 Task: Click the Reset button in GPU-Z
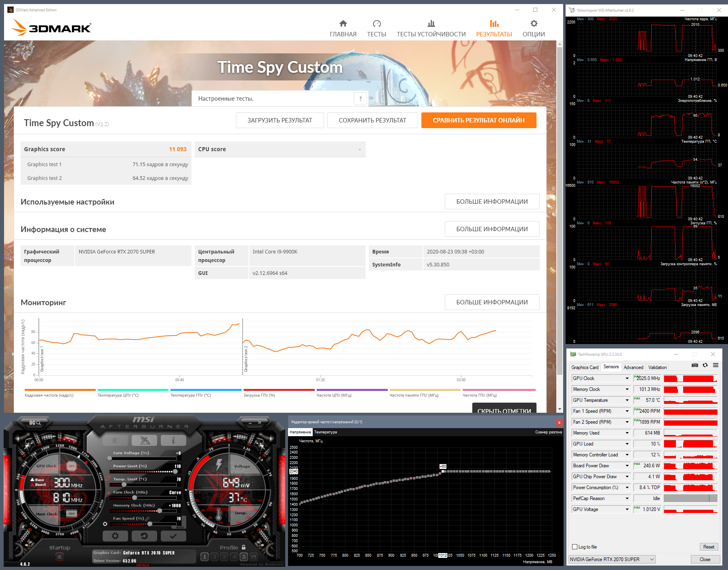709,547
